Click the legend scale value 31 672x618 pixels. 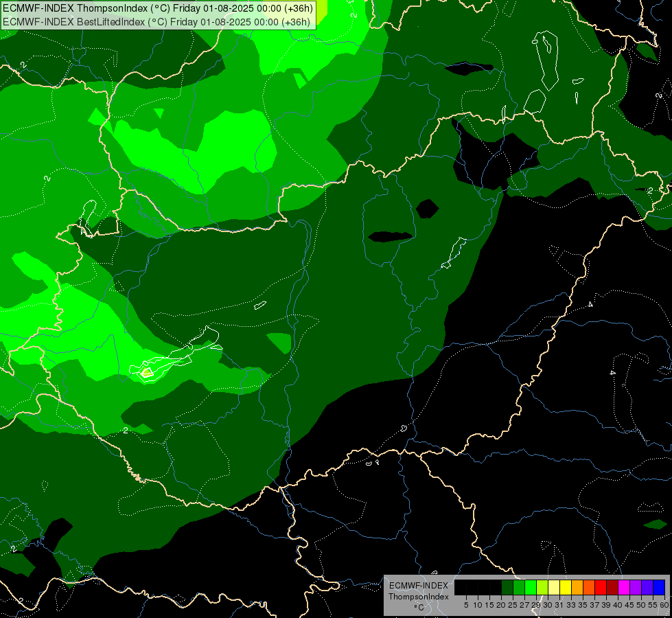click(x=559, y=605)
